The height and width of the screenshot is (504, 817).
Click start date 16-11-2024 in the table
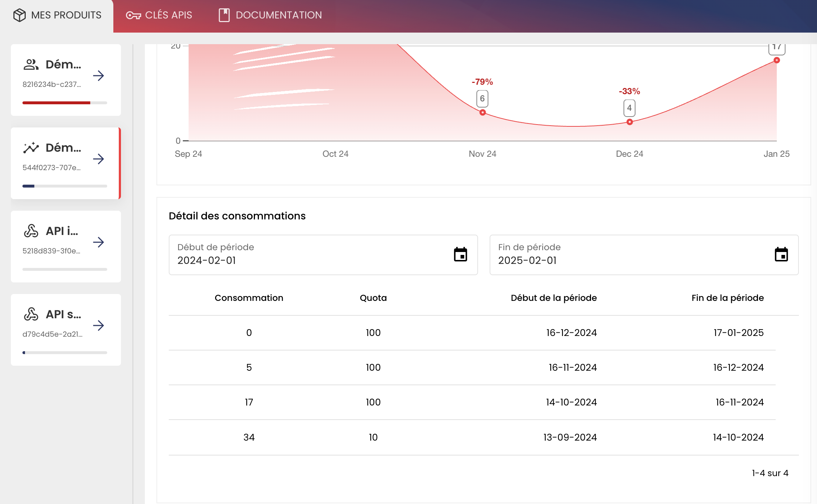pyautogui.click(x=573, y=367)
